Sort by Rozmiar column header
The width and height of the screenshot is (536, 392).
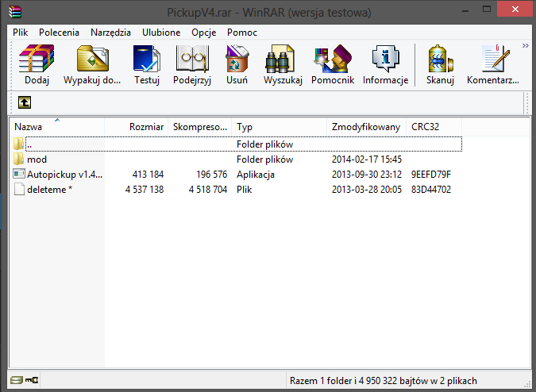coord(136,127)
